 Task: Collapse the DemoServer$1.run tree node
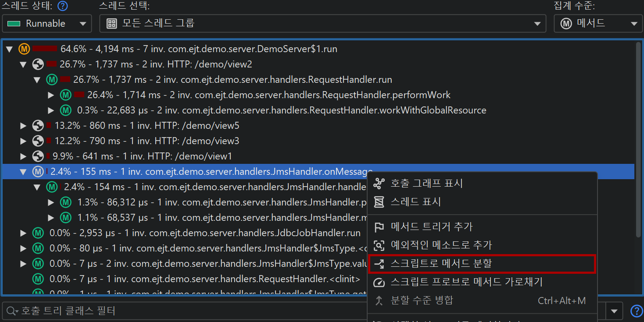tap(9, 49)
